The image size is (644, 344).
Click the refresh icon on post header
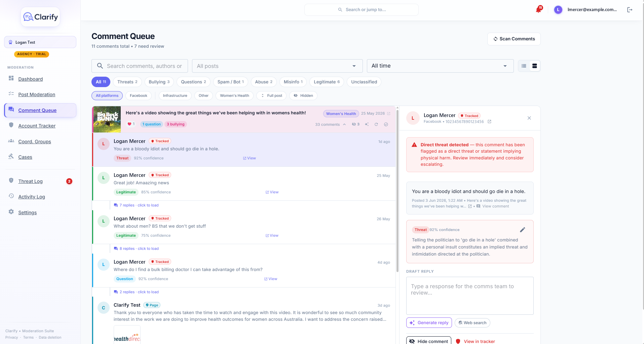[x=376, y=124]
